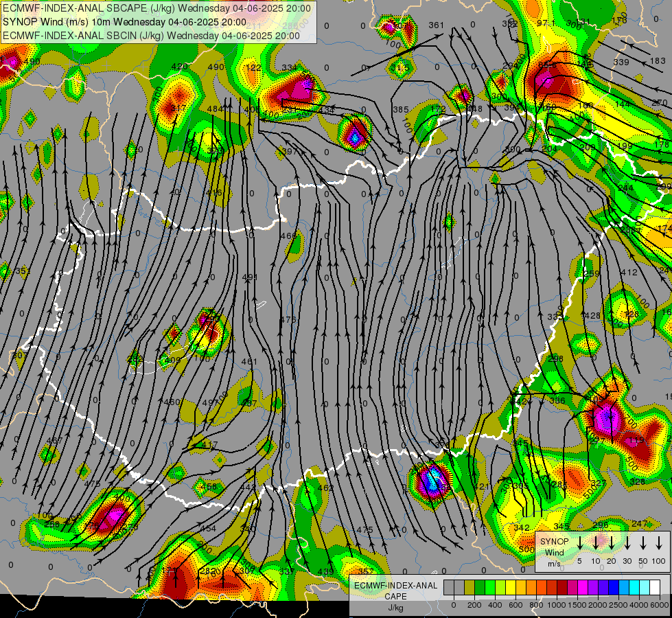Viewport: 672px width, 618px height.
Task: Select the SBCIN title line
Action: click(151, 36)
